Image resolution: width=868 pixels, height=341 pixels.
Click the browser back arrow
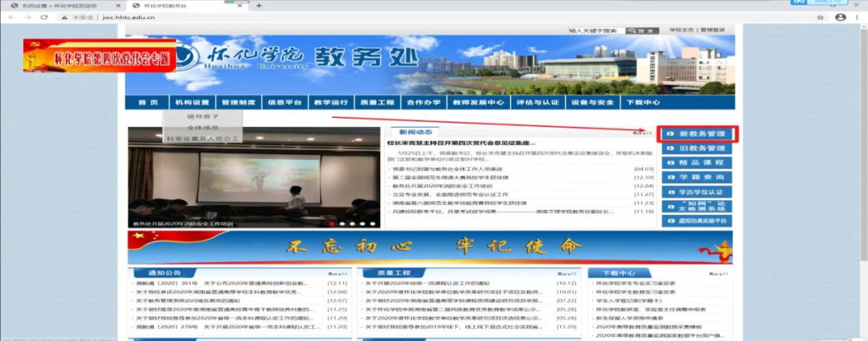(12, 17)
